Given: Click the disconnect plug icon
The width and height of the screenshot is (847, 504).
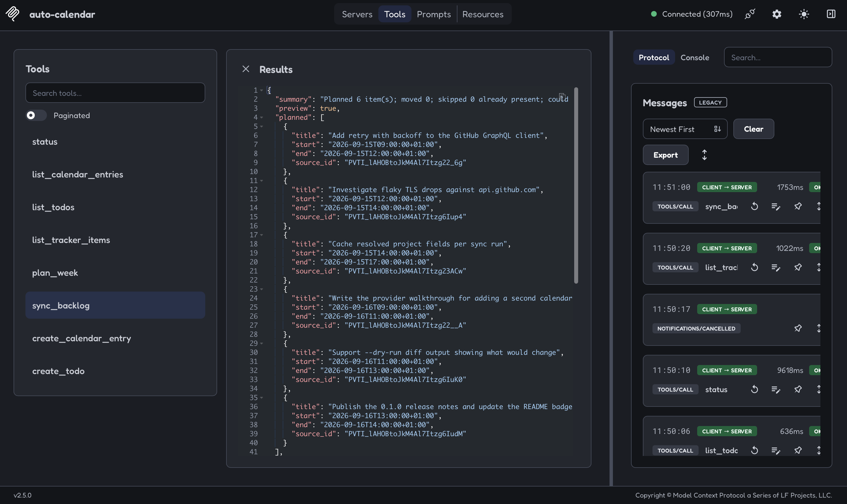Looking at the screenshot, I should pyautogui.click(x=750, y=14).
